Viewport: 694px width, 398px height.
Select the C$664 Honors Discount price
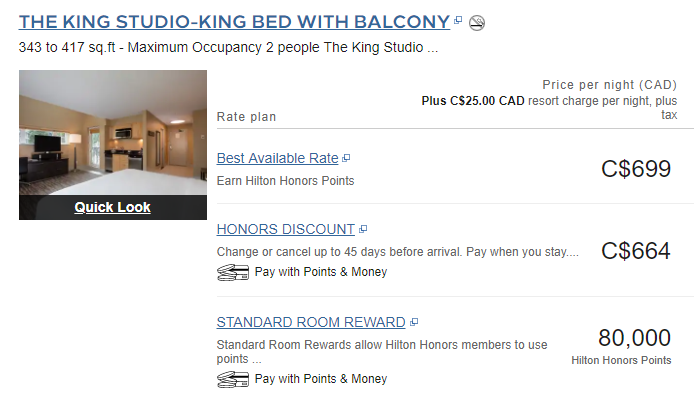coord(636,251)
